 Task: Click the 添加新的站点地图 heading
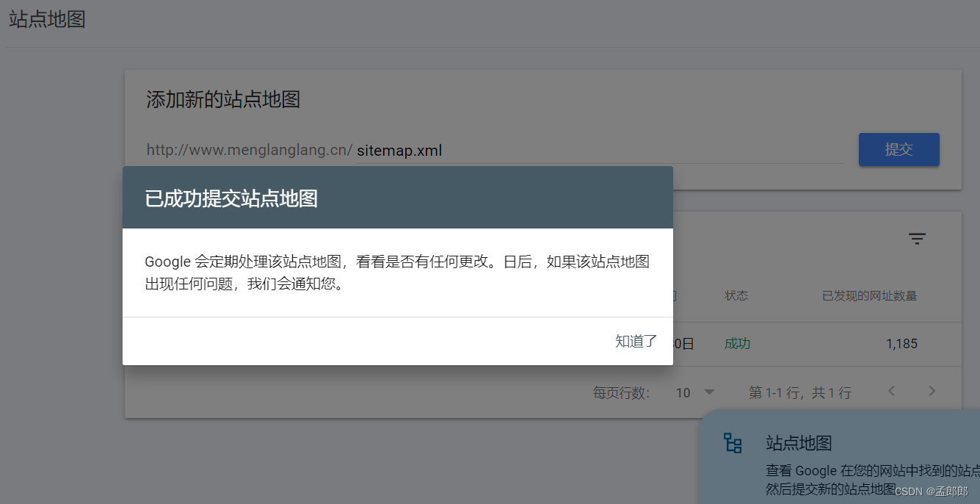pos(223,100)
